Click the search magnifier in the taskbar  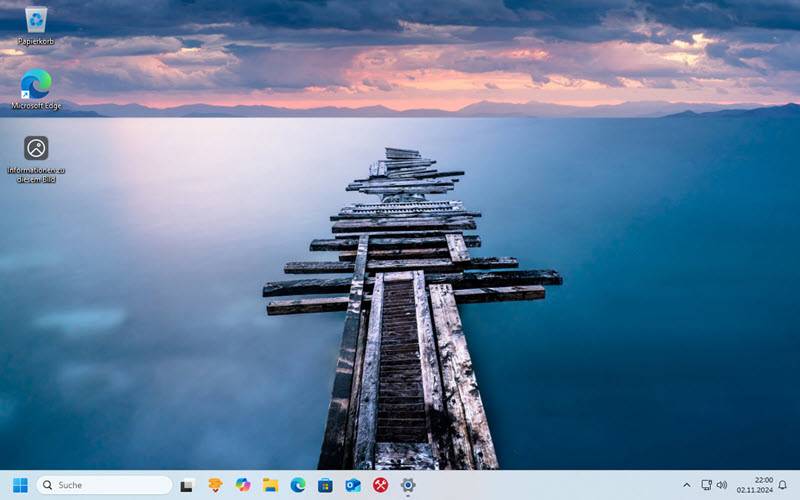[x=47, y=485]
